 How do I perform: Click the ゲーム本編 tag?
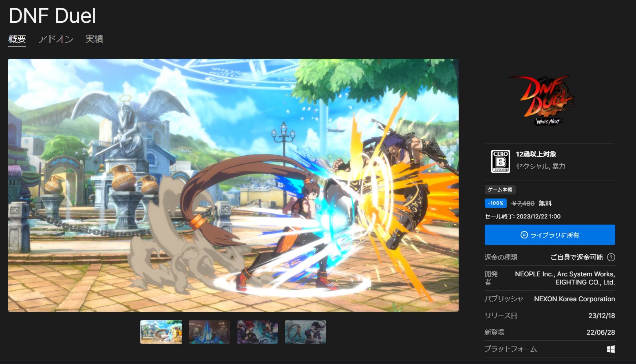tap(500, 189)
